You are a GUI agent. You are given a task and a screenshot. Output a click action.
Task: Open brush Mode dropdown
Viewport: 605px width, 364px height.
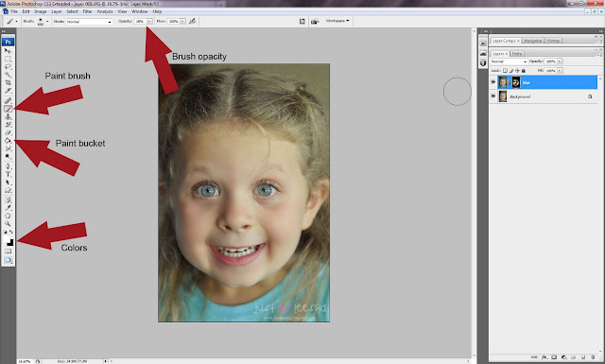89,22
